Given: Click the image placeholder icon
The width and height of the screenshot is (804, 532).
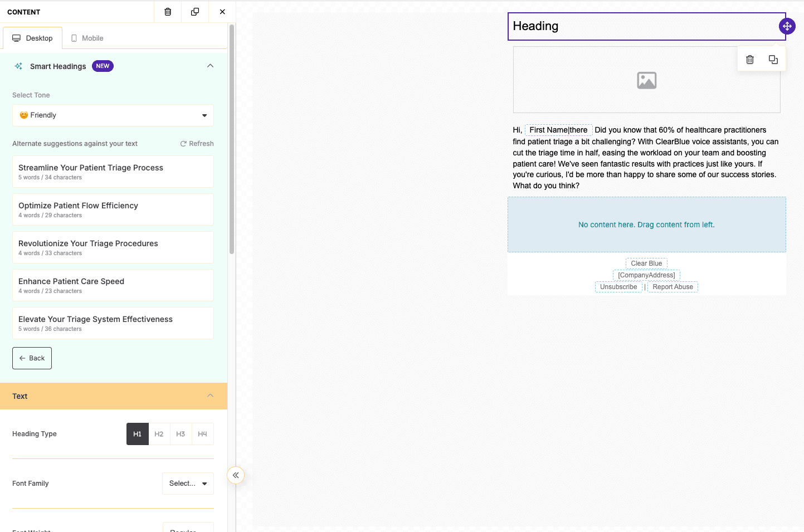Looking at the screenshot, I should [646, 81].
